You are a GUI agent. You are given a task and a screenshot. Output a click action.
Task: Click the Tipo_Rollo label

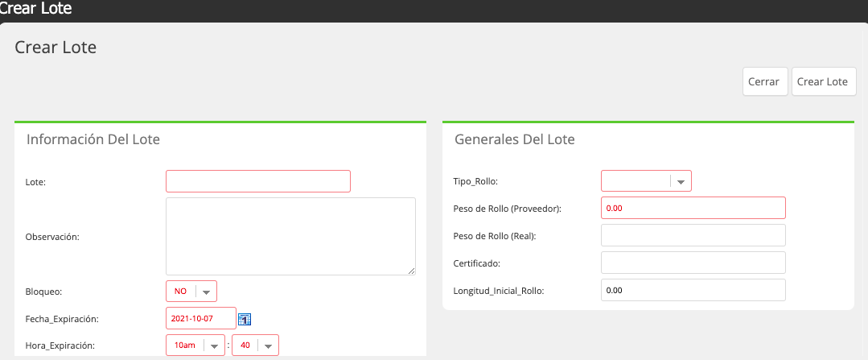[x=476, y=181]
